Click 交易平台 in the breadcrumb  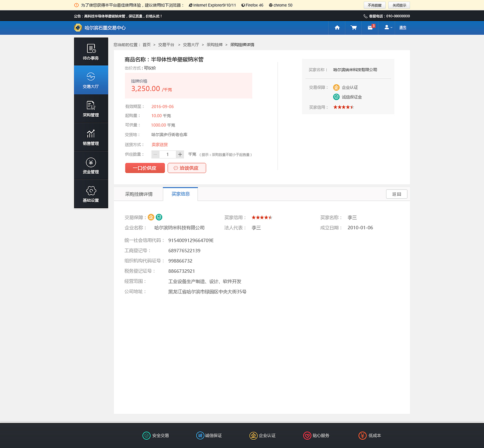coord(166,45)
